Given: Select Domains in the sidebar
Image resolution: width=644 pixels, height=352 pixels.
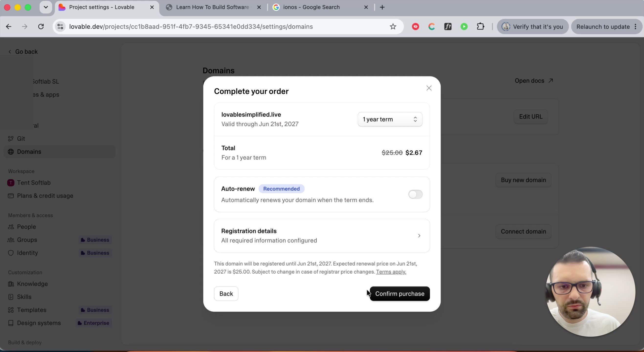Looking at the screenshot, I should pos(59,152).
